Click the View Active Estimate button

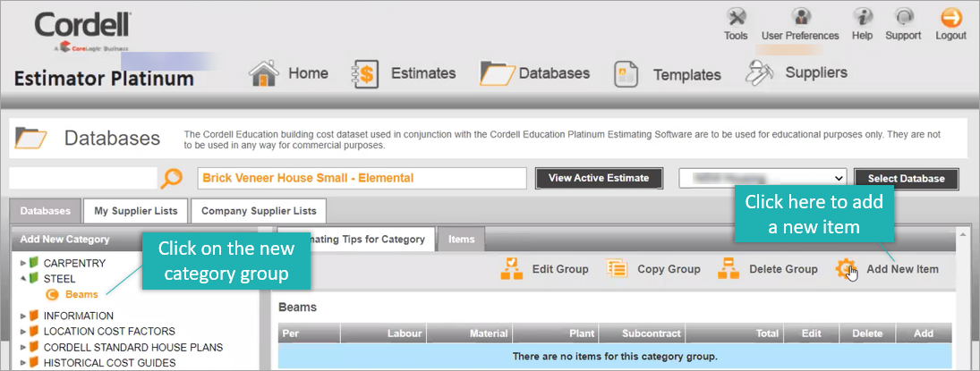[x=599, y=178]
